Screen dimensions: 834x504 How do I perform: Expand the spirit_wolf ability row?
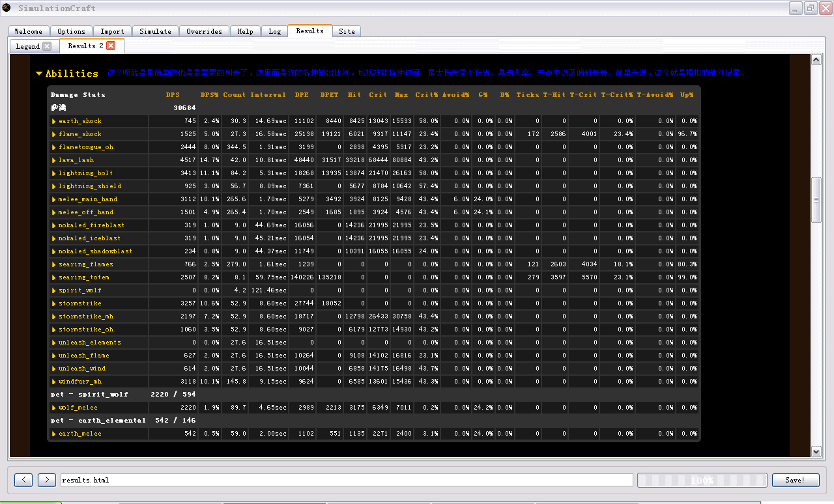click(x=54, y=290)
